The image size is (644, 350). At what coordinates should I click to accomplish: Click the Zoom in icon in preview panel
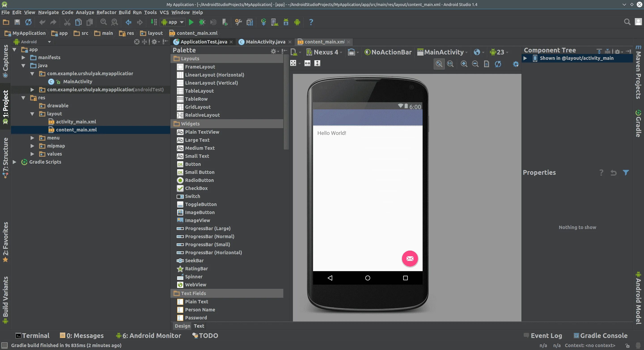[x=464, y=63]
